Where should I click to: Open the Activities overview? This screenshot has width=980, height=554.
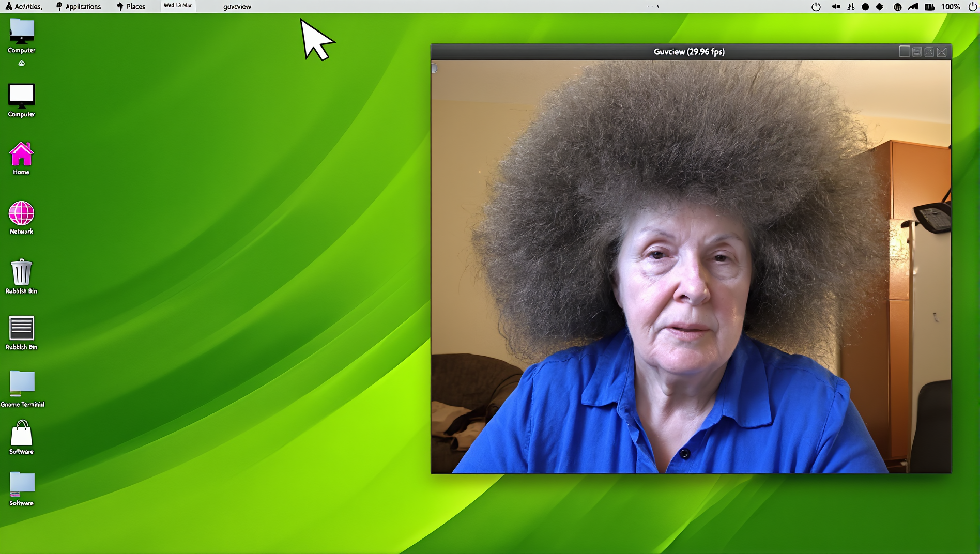click(x=24, y=6)
